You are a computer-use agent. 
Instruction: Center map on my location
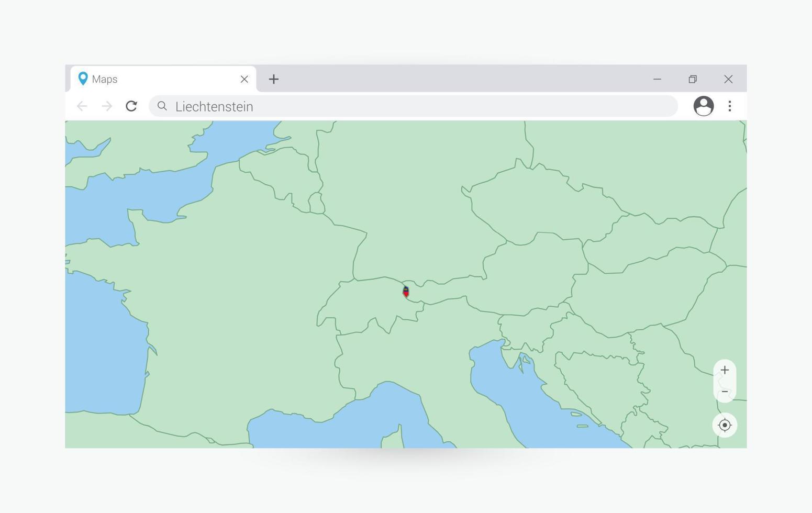tap(725, 425)
